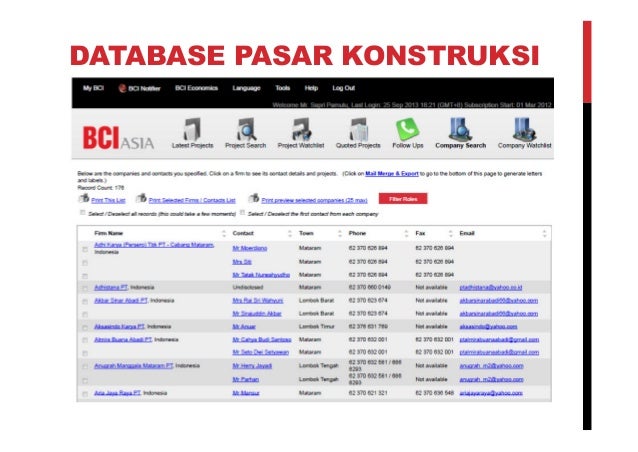
Task: Open contact Mr Anuar
Action: coord(244,326)
